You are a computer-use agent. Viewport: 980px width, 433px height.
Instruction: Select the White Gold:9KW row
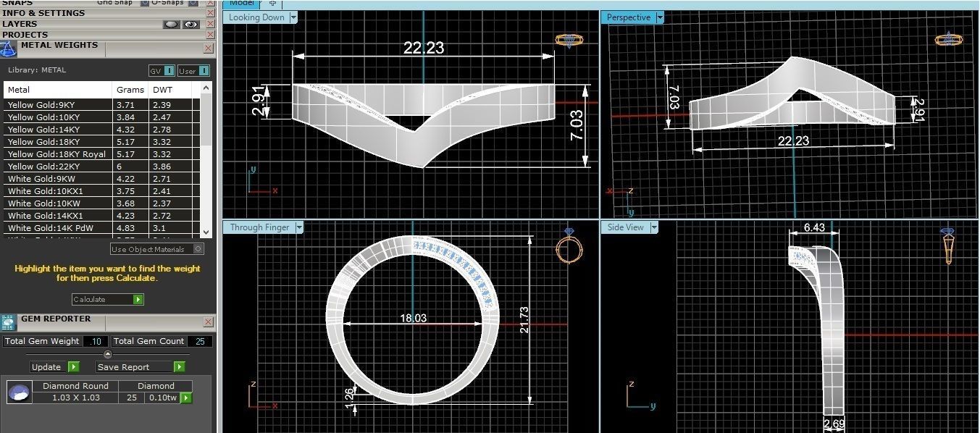(x=101, y=179)
